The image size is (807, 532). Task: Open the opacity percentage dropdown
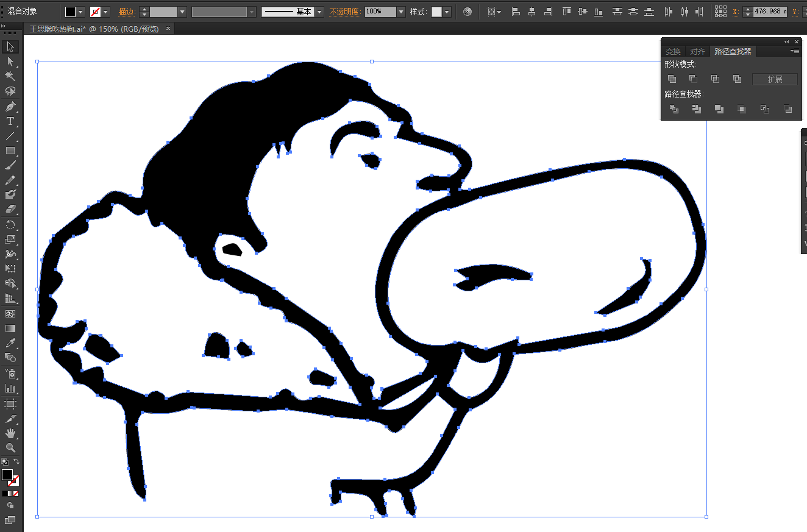(400, 12)
